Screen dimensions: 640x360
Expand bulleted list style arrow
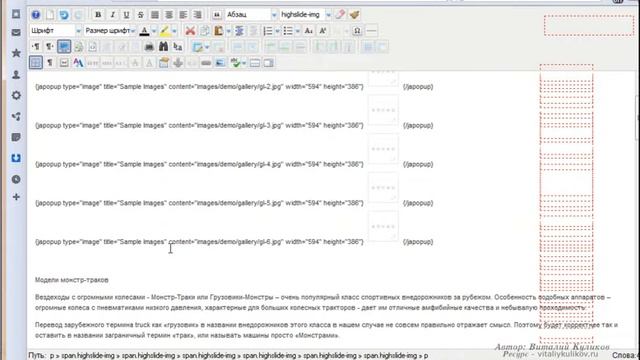tap(298, 31)
